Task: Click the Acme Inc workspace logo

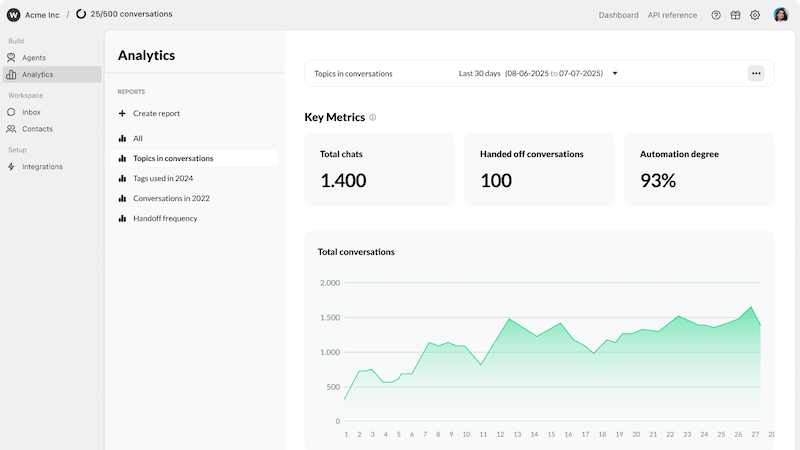Action: (x=13, y=15)
